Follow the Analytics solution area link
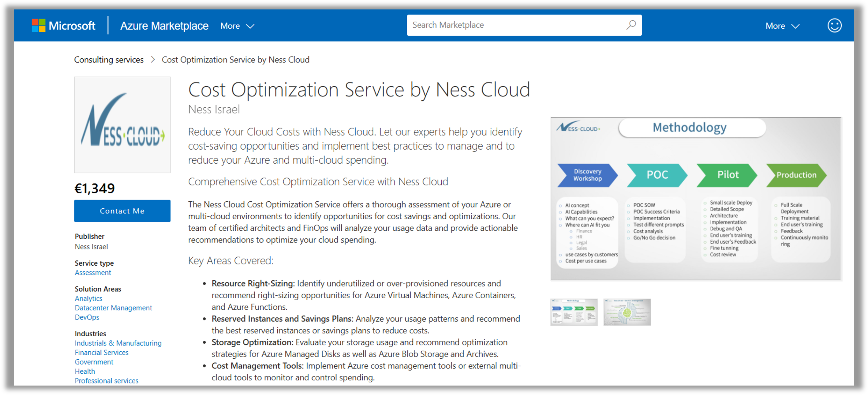 88,299
